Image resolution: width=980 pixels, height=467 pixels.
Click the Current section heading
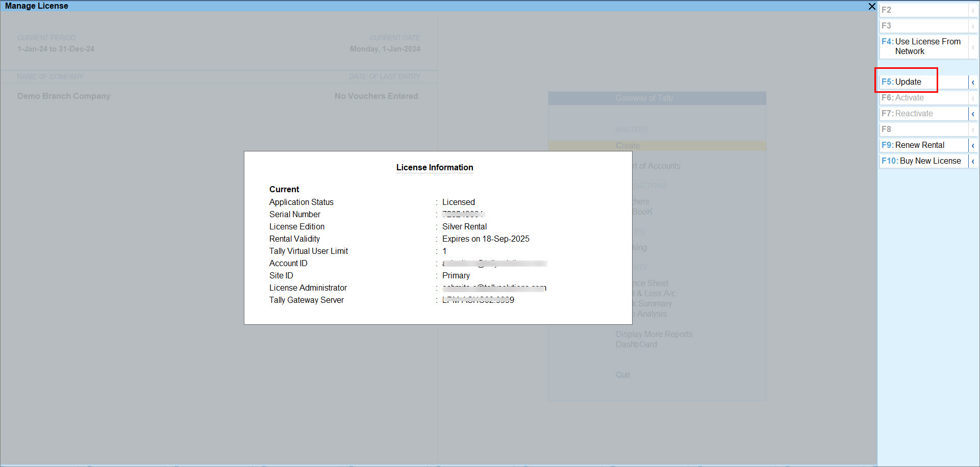[284, 190]
